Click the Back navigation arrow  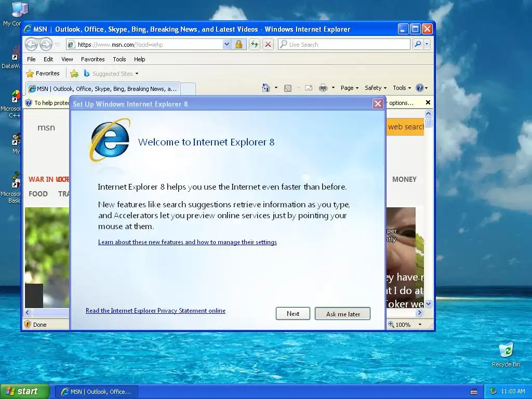coord(32,44)
